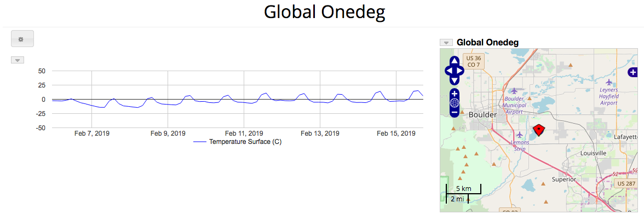This screenshot has height=220, width=644.
Task: Open the gear settings button
Action: pyautogui.click(x=22, y=39)
